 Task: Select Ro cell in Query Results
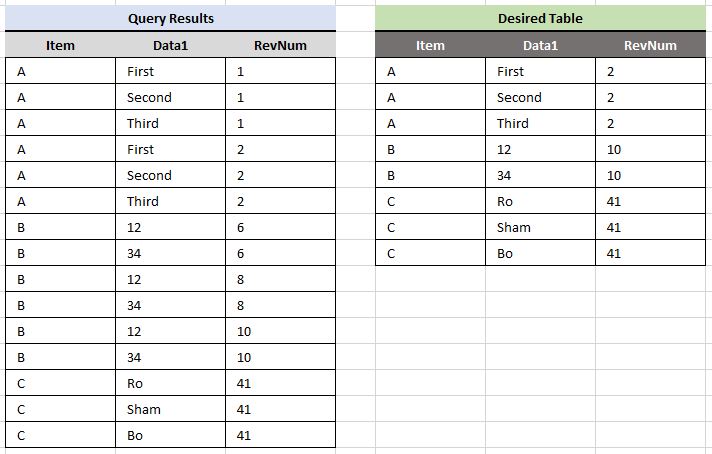(170, 383)
